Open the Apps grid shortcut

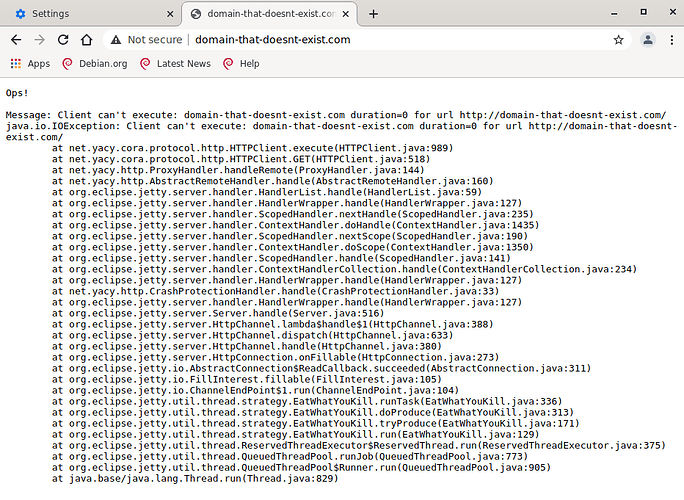(x=30, y=64)
